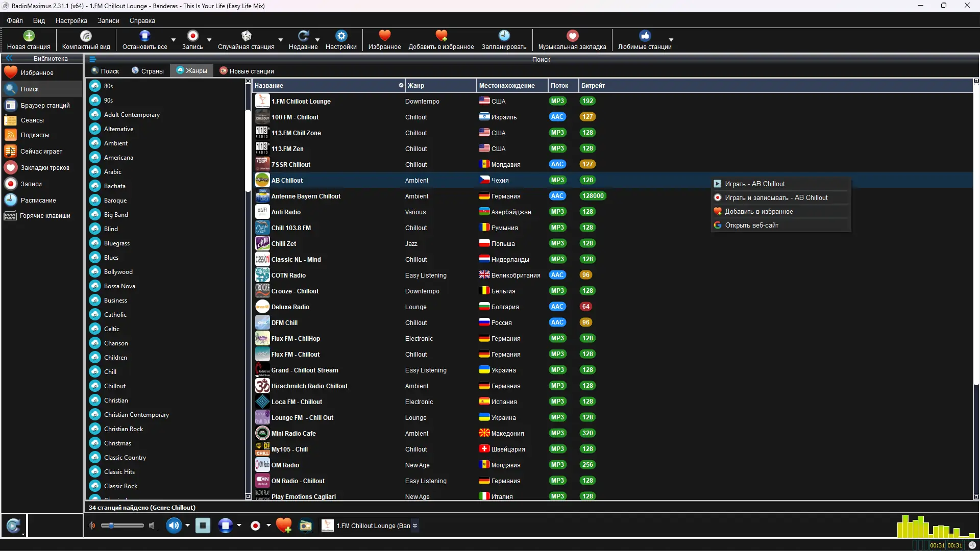Click Stop all stations toolbar icon
Viewport: 980px width, 551px height.
click(x=144, y=36)
